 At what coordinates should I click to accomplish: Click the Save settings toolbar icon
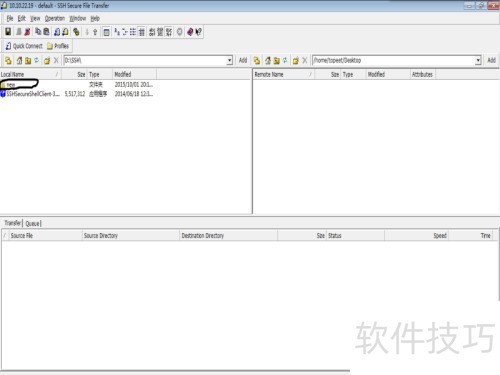[8, 32]
